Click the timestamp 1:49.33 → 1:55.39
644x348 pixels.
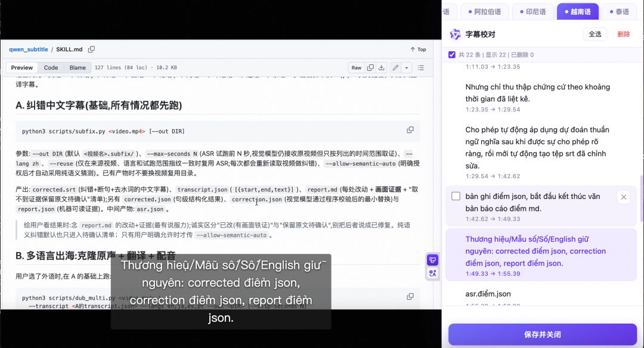pyautogui.click(x=493, y=274)
